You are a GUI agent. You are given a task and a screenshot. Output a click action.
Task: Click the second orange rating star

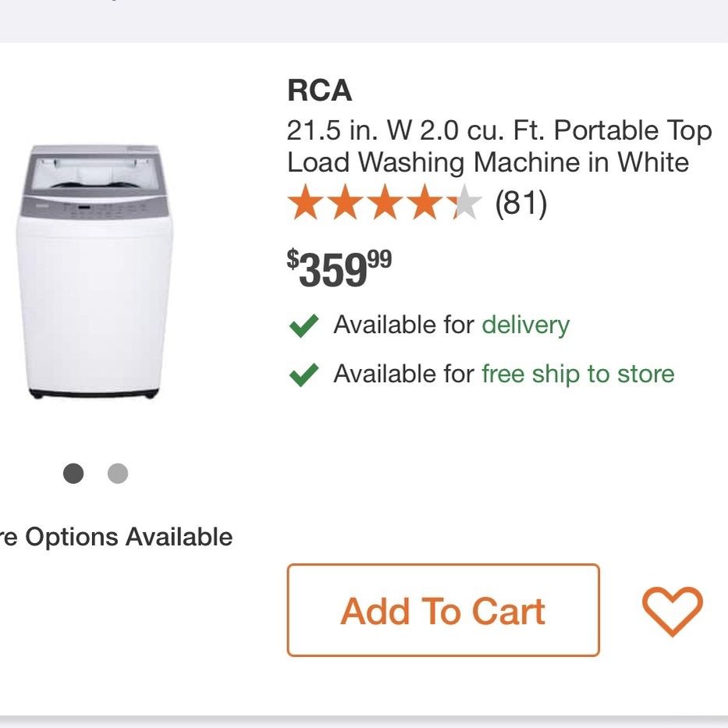(345, 201)
